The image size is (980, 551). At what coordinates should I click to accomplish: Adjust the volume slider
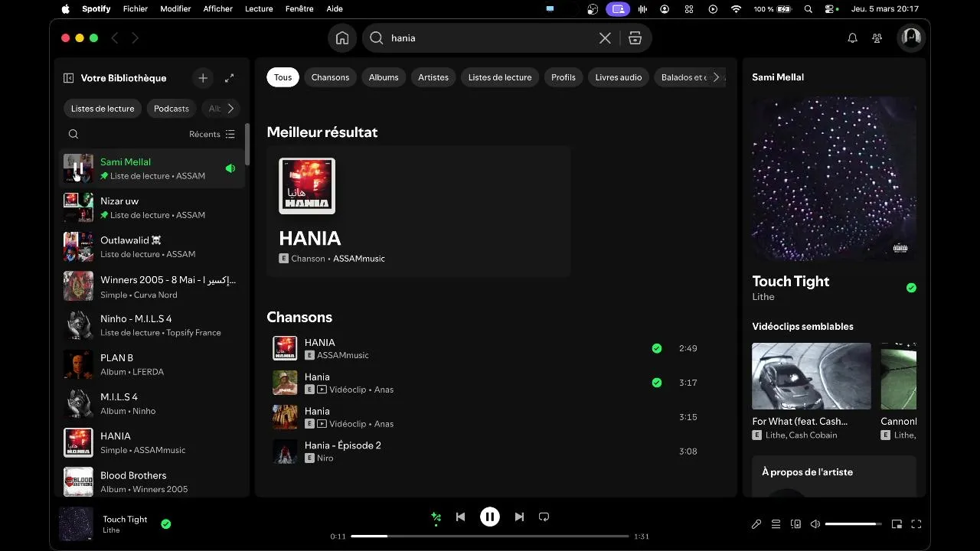(853, 524)
